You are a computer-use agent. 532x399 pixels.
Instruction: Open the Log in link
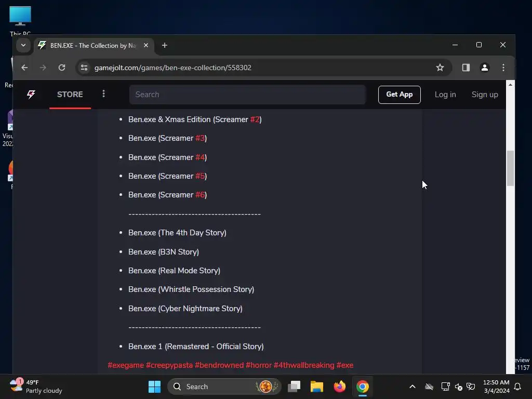pos(445,95)
